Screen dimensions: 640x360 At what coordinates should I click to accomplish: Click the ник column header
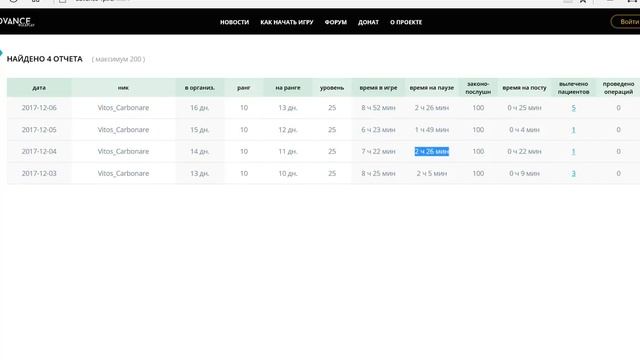point(123,87)
